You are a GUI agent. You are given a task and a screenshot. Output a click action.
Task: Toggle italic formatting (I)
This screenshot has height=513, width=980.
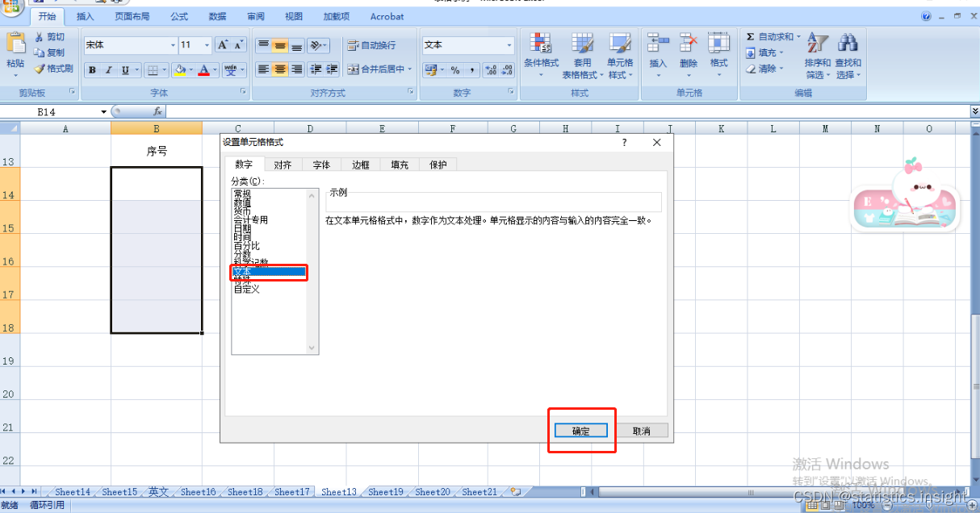[x=108, y=70]
